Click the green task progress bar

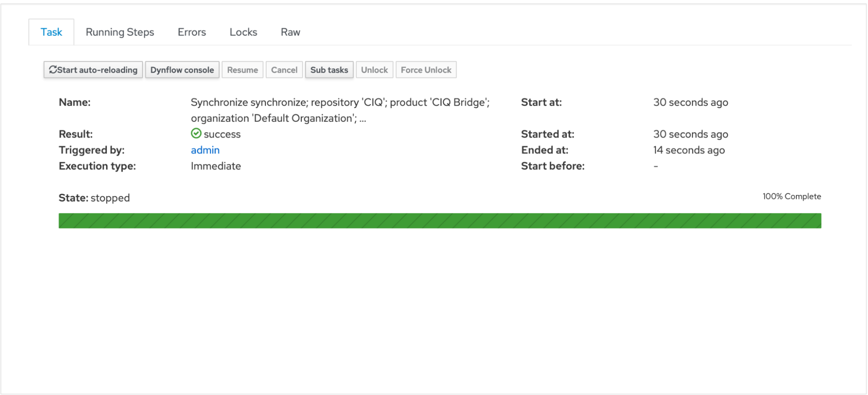[x=439, y=221]
